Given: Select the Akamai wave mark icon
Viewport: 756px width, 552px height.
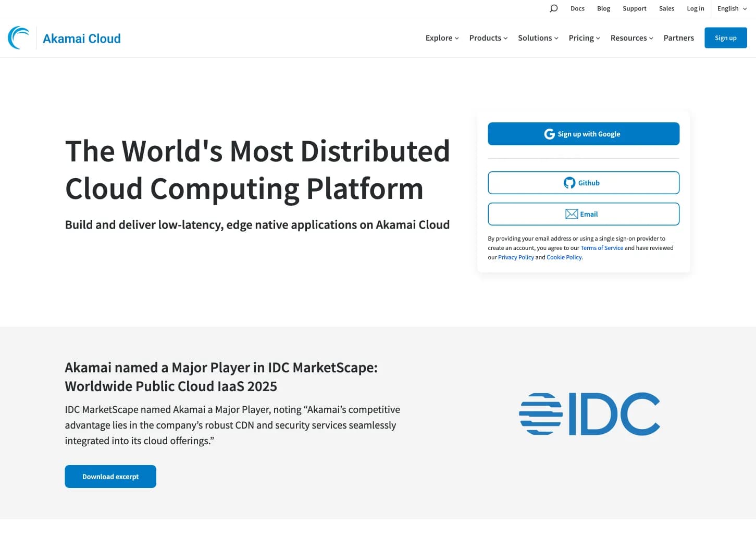Looking at the screenshot, I should pos(18,37).
